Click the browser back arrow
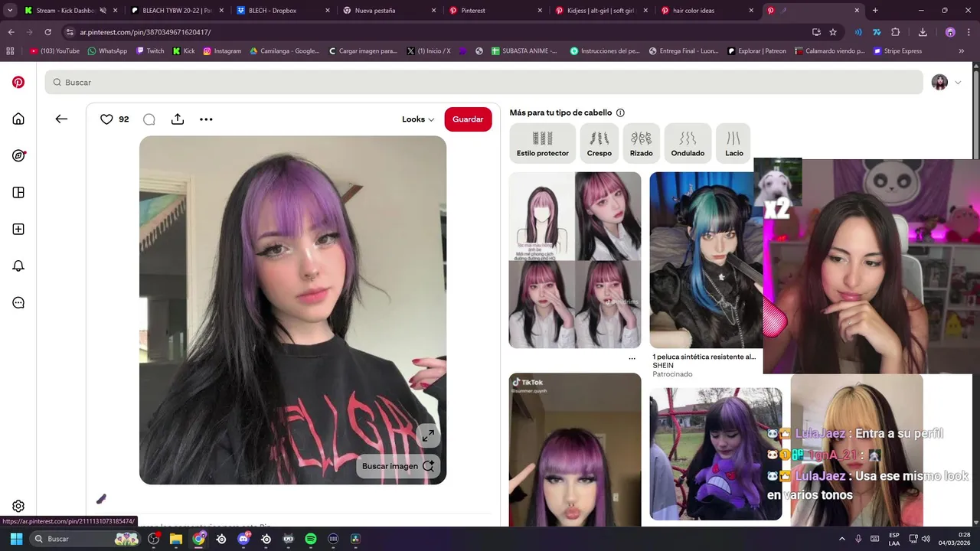The width and height of the screenshot is (980, 551). pos(11,32)
